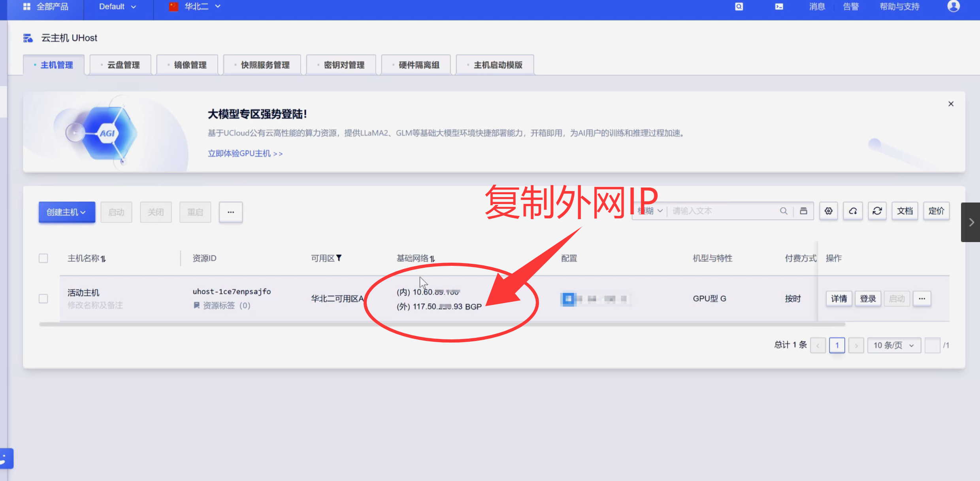Follow the 立即体验GPU主机 link

tap(245, 153)
